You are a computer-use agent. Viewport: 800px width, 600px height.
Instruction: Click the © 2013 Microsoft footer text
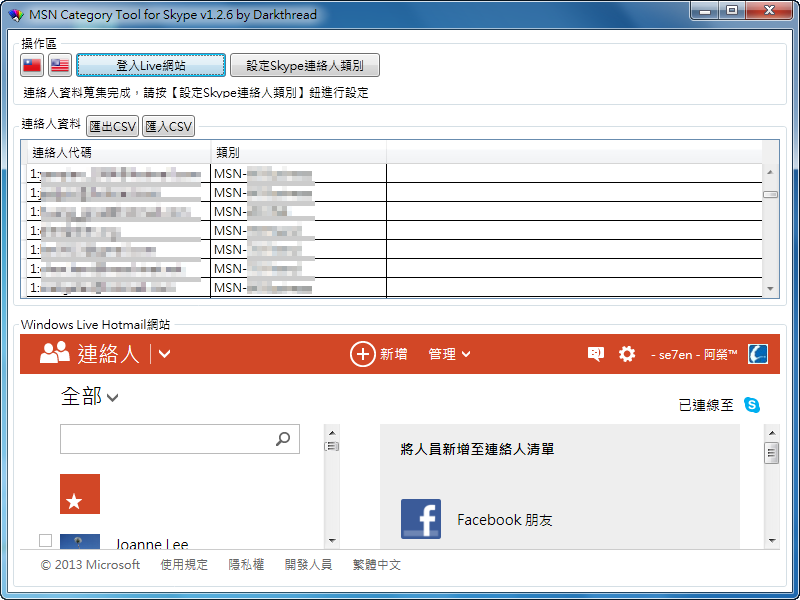coord(90,565)
